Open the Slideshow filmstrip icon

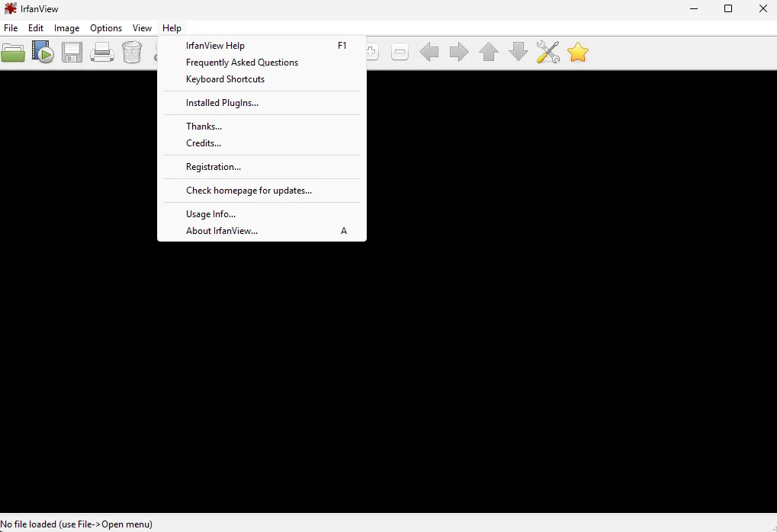point(43,53)
